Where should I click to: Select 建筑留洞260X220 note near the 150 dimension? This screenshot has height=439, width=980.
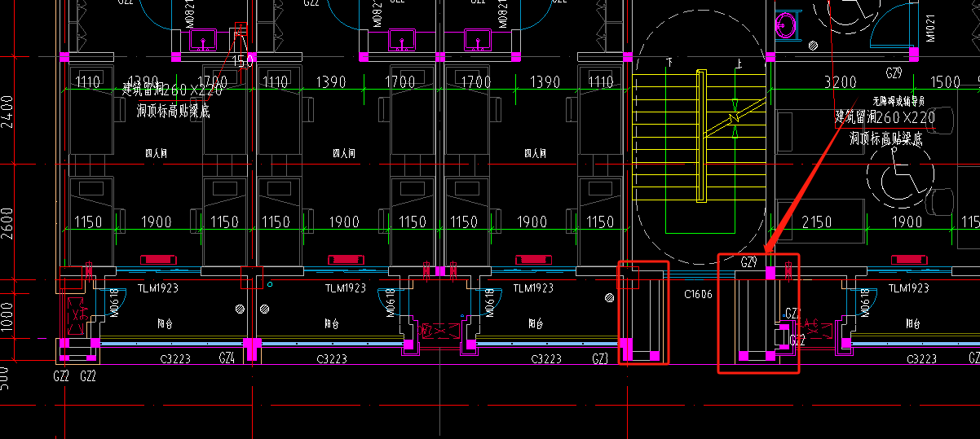tap(172, 90)
